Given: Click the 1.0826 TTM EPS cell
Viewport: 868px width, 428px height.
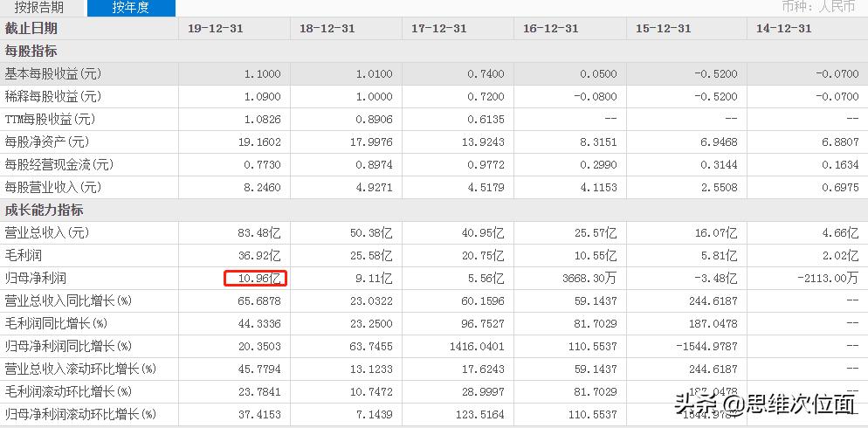Looking at the screenshot, I should (x=262, y=119).
